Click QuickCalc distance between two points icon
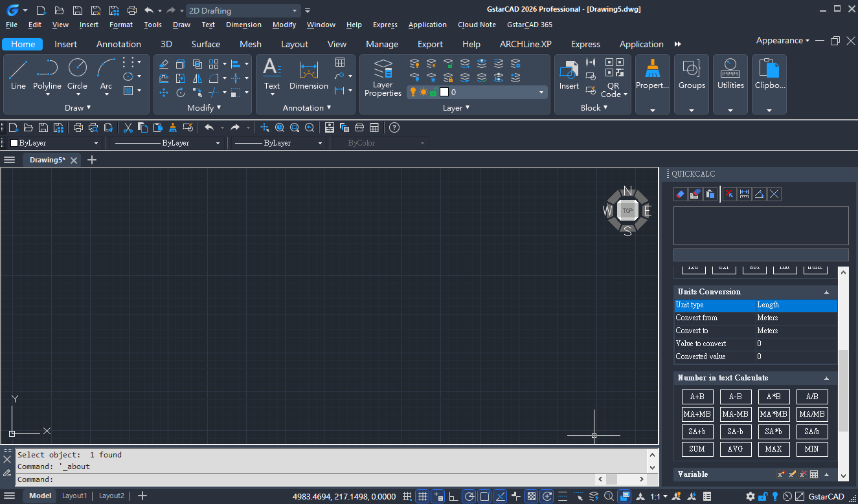The image size is (858, 504). point(745,193)
